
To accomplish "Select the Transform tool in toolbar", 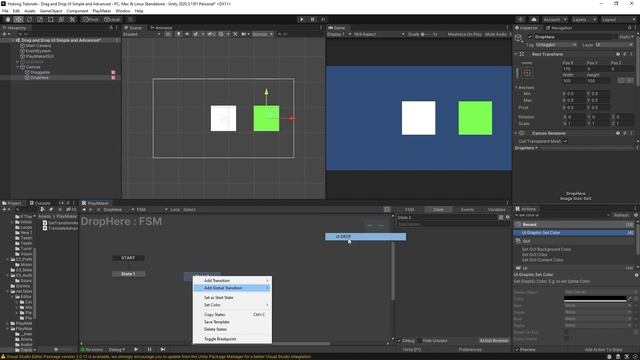I will pyautogui.click(x=61, y=19).
